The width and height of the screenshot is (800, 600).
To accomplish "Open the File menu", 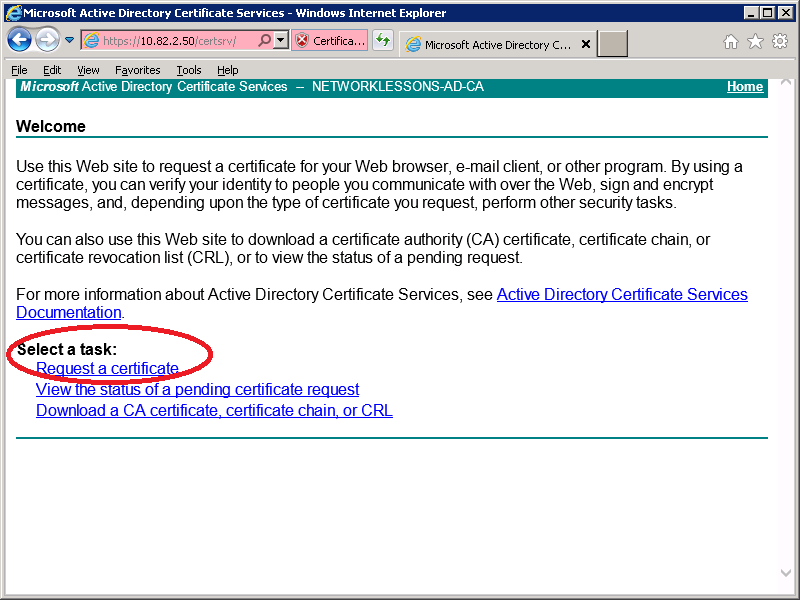I will click(x=19, y=70).
